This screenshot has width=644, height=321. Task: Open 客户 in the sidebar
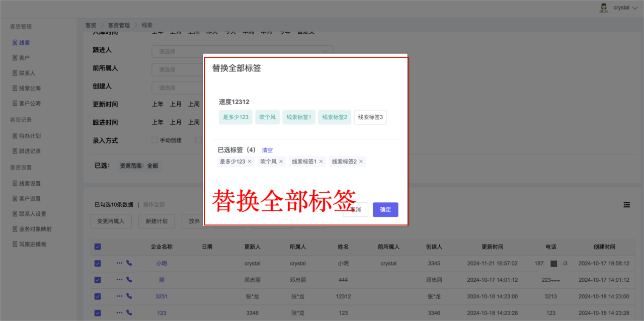point(25,58)
